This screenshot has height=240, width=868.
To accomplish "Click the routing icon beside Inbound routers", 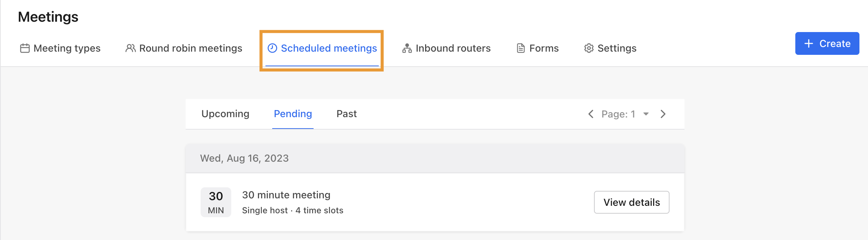I will 407,48.
